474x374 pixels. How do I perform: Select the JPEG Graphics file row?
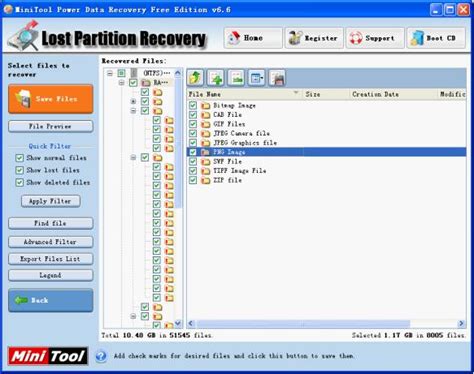tap(326, 143)
